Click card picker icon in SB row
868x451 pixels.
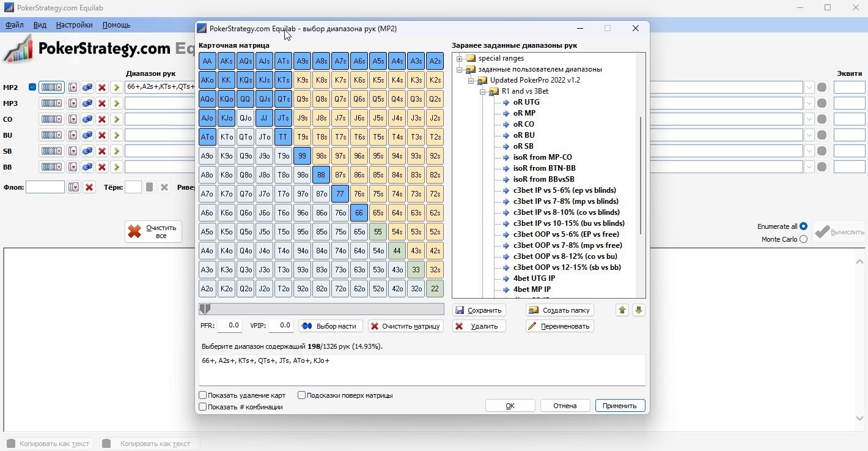[x=73, y=151]
